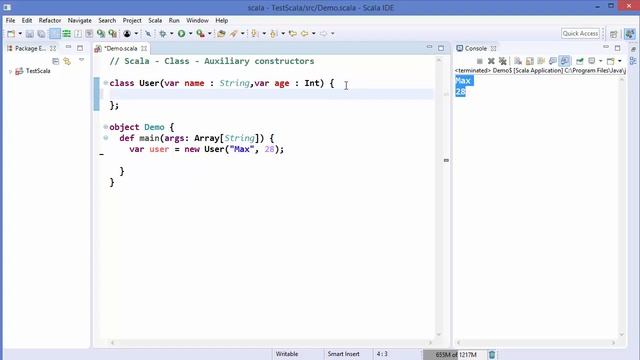Open the Debug configurations dropdown arrow

click(171, 34)
